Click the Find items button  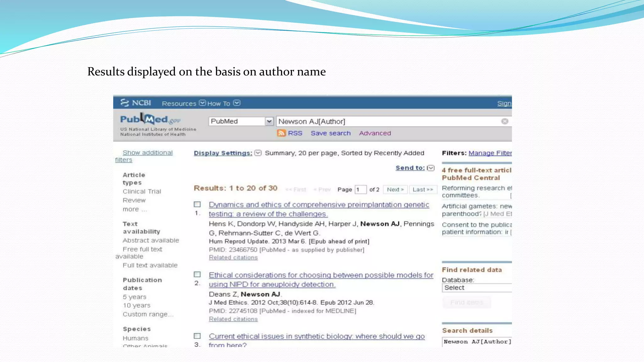pyautogui.click(x=467, y=302)
